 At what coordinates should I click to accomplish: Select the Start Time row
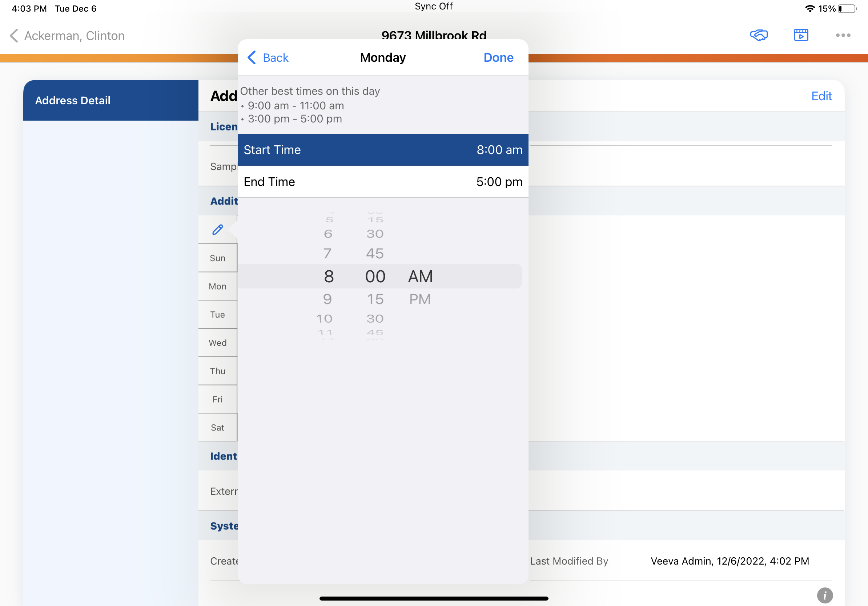(x=383, y=150)
